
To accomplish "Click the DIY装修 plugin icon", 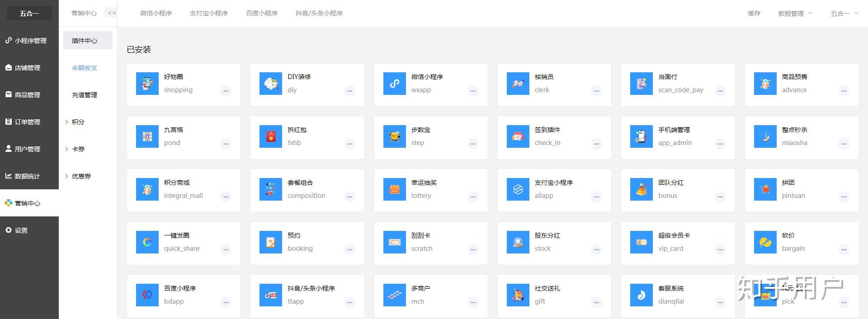I will point(271,84).
